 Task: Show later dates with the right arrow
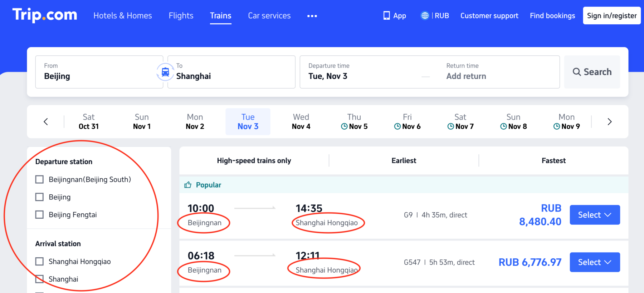[x=610, y=122]
